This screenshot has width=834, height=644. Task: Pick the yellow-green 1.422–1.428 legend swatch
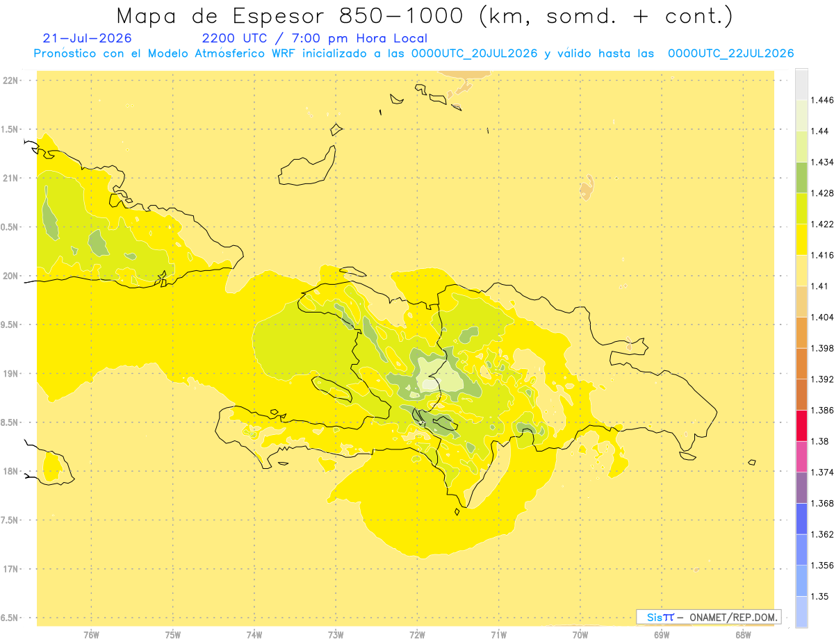[801, 208]
